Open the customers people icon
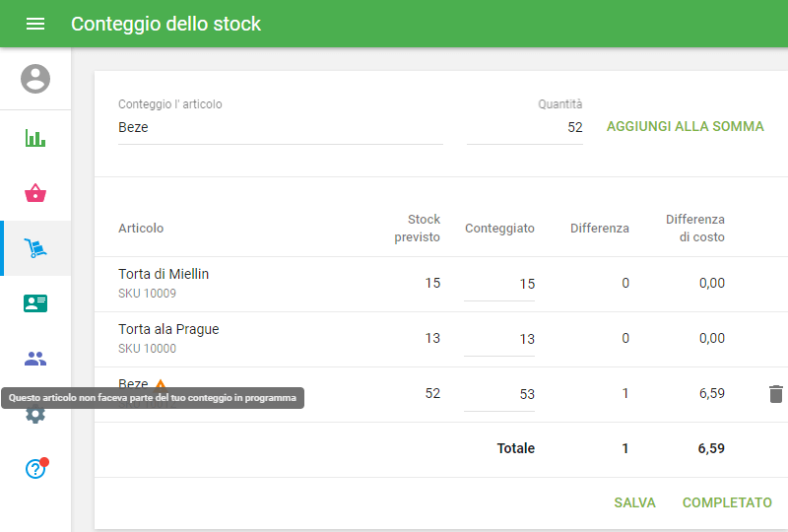 (35, 359)
